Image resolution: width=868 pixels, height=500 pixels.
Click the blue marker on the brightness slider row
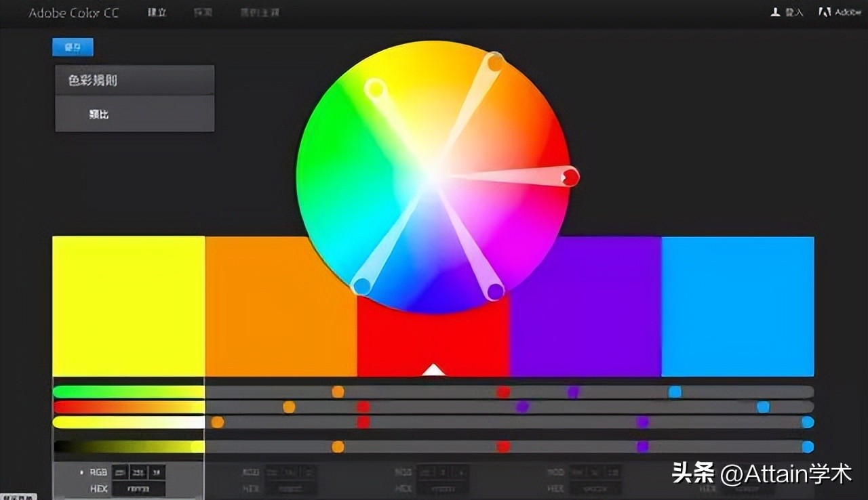coord(807,446)
